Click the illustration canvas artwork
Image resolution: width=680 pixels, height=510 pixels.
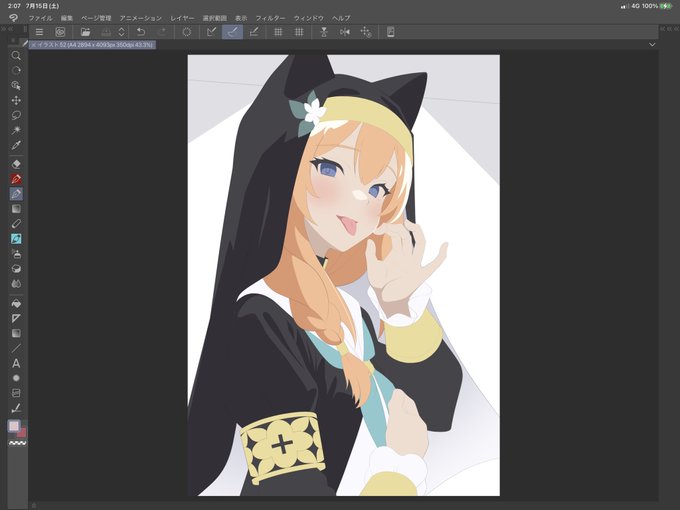(343, 275)
